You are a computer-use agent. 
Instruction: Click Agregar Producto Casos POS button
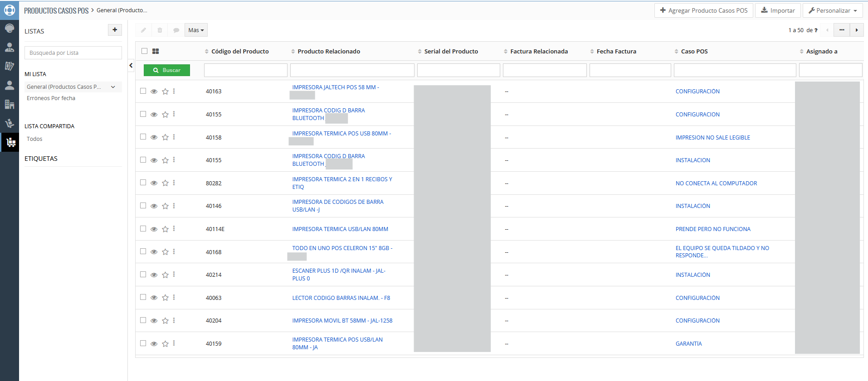703,10
